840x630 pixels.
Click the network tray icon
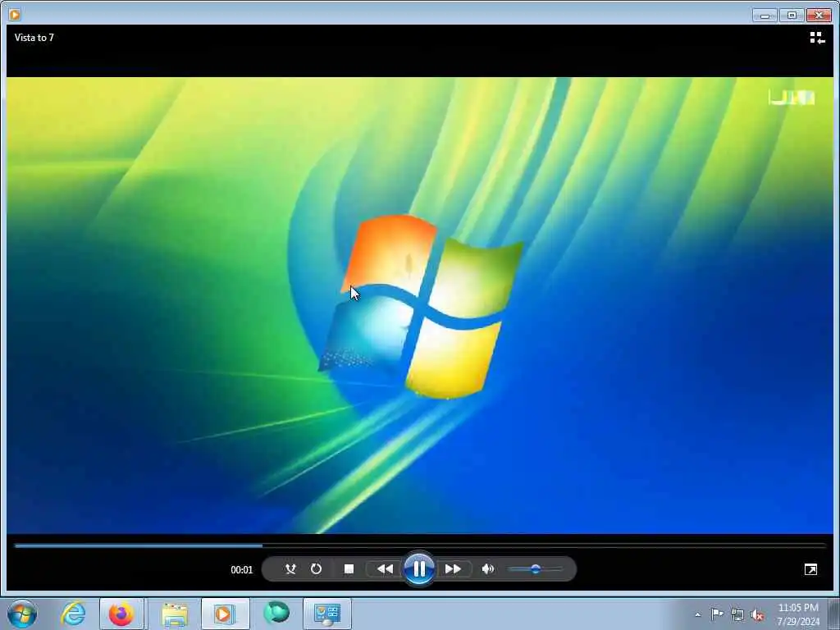(x=737, y=615)
